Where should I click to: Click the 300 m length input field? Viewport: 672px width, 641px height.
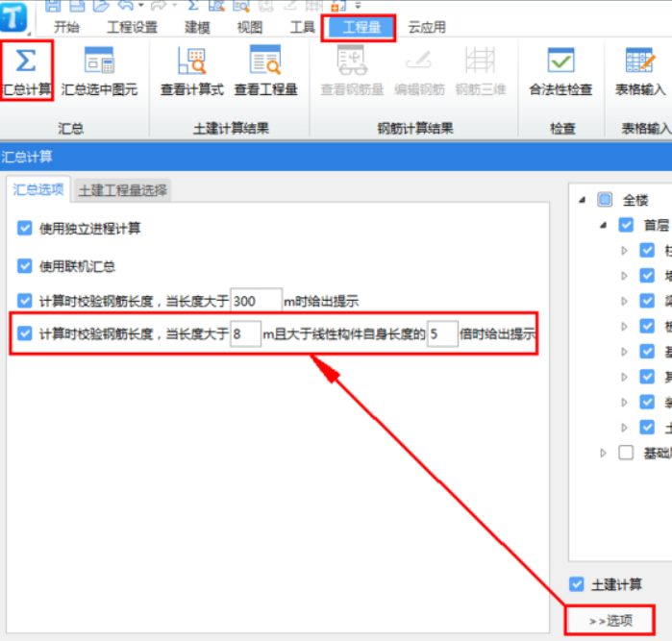point(256,301)
